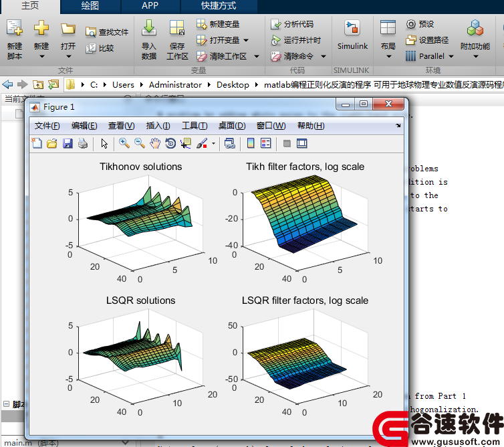Click Open File icon in Figure 1 toolbar
The width and height of the screenshot is (504, 447).
pyautogui.click(x=51, y=143)
